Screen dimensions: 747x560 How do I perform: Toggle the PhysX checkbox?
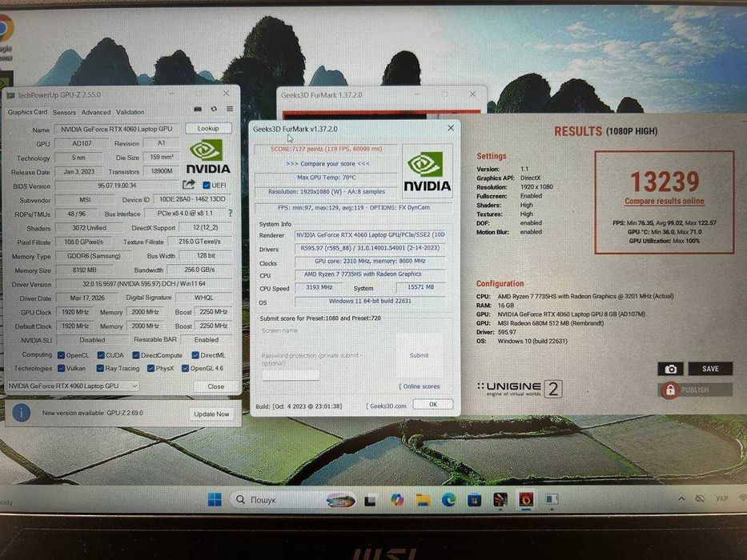pyautogui.click(x=151, y=368)
